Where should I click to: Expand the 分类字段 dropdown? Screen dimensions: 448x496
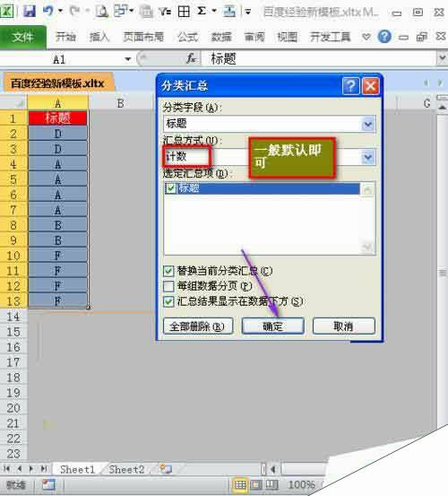pos(368,124)
